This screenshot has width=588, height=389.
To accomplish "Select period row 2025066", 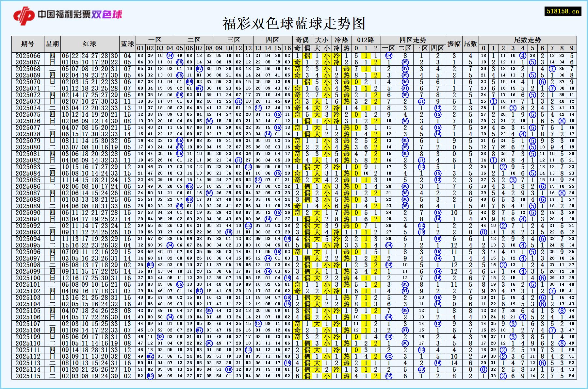I will tap(29, 55).
